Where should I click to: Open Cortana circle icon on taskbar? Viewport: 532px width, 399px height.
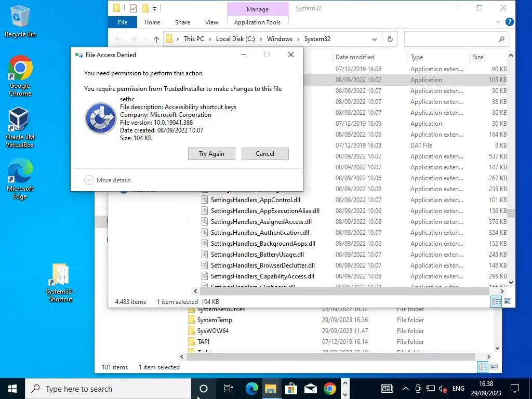click(203, 389)
